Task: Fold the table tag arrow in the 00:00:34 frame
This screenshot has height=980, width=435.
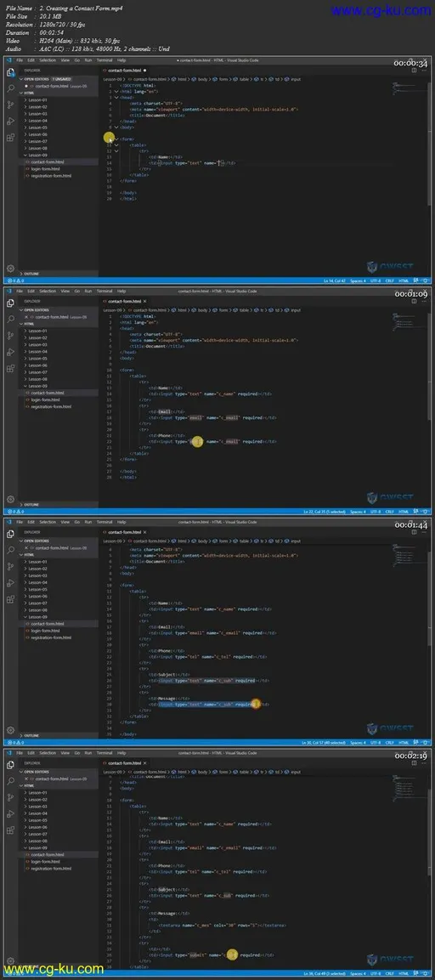Action: coord(116,144)
